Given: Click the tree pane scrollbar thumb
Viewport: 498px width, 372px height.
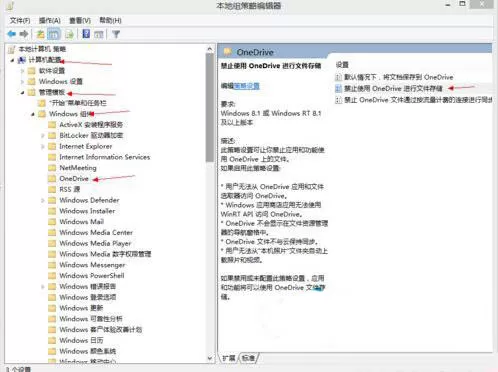Looking at the screenshot, I should [x=210, y=107].
